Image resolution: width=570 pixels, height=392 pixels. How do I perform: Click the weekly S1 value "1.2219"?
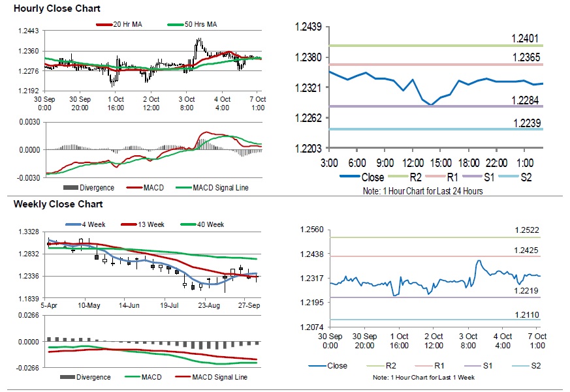coord(526,291)
